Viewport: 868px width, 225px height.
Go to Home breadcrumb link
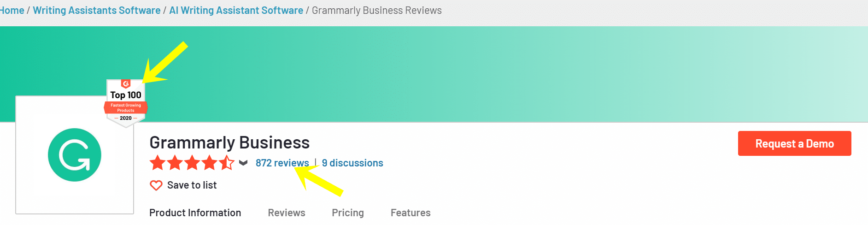pyautogui.click(x=12, y=10)
